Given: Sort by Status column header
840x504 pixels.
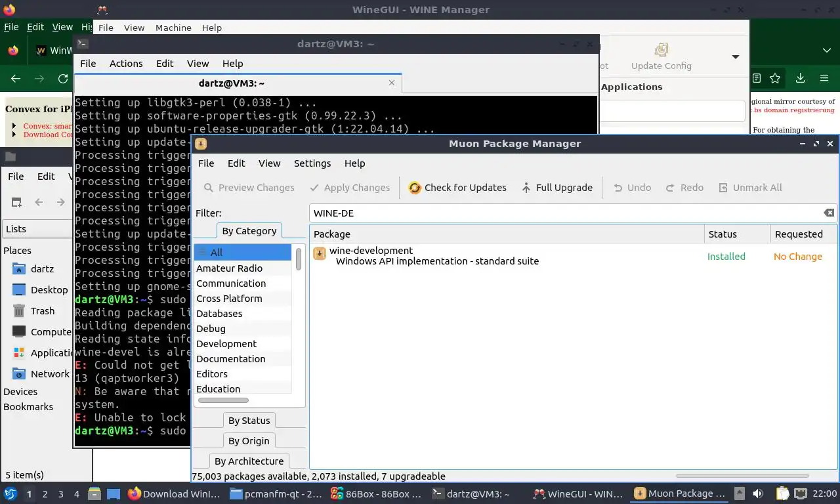Looking at the screenshot, I should 738,234.
